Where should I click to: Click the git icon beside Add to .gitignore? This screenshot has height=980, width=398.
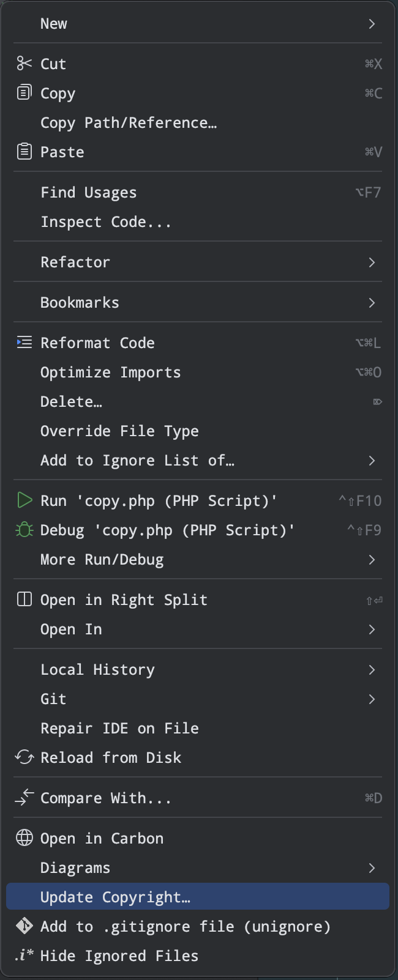tap(24, 926)
